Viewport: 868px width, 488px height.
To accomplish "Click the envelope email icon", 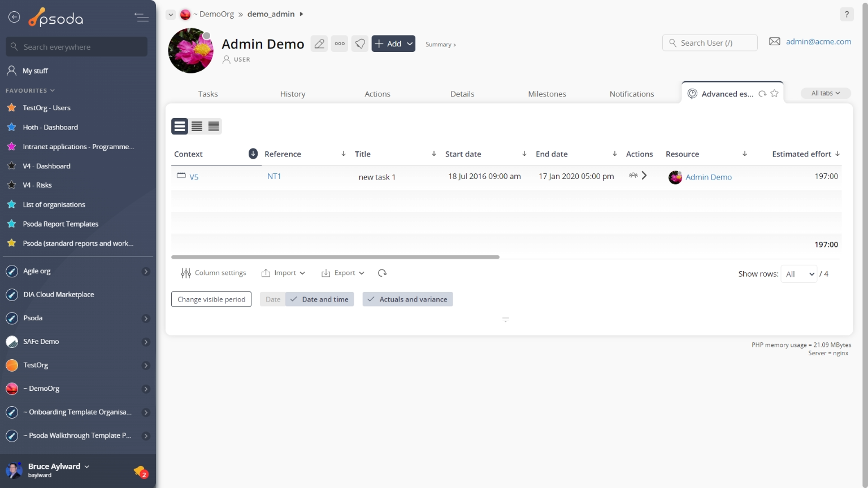I will click(x=775, y=41).
